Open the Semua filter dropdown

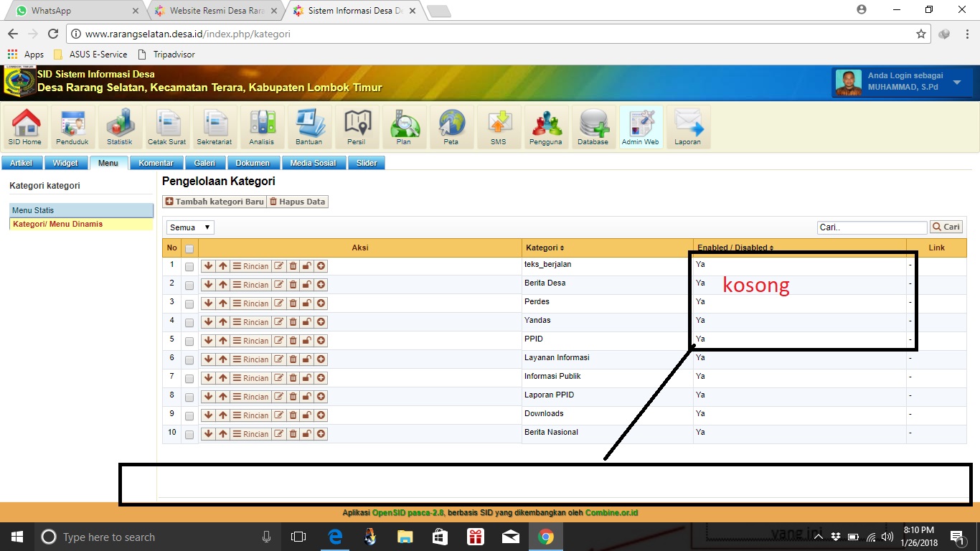pos(189,227)
